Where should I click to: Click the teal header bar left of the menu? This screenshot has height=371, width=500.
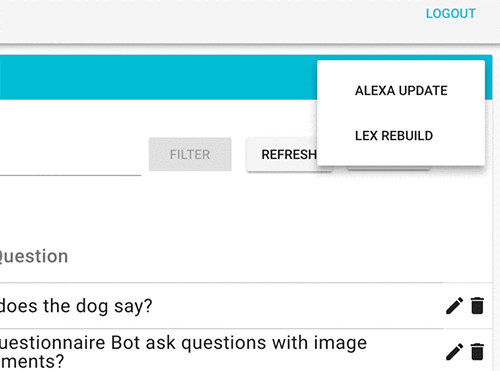(x=158, y=77)
